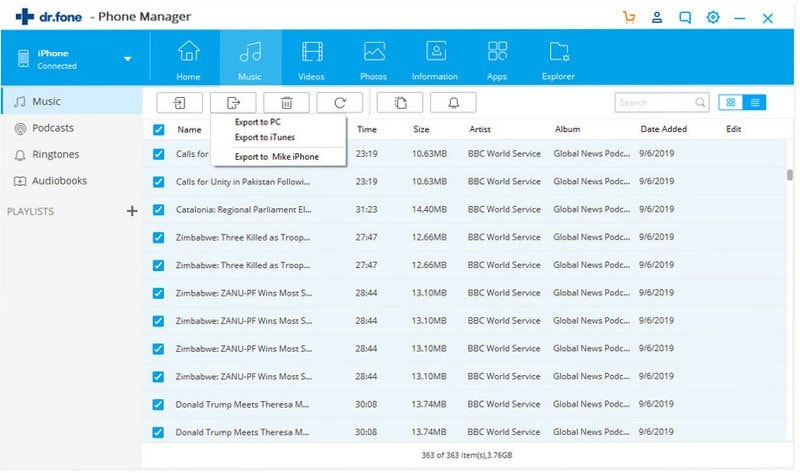Sort by the Name column header
This screenshot has width=800, height=473.
point(189,130)
